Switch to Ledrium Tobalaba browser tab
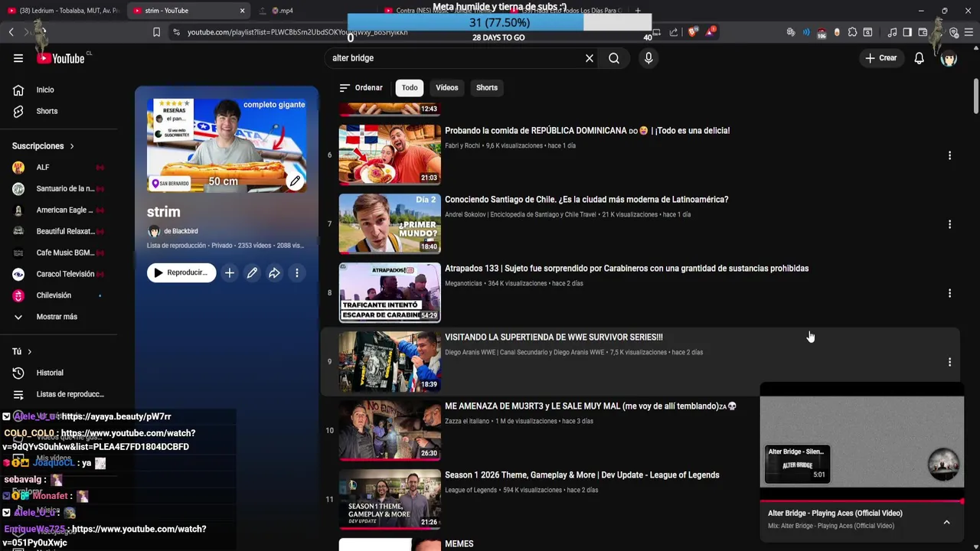 pos(63,11)
